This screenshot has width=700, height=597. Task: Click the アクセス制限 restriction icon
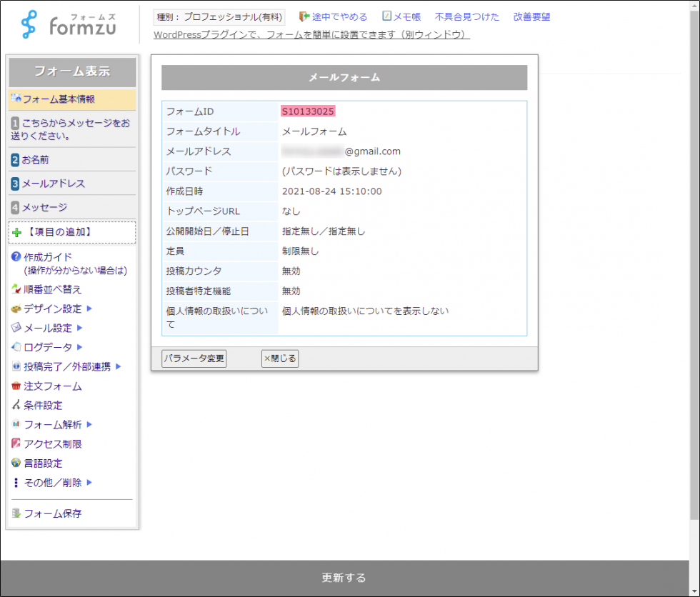(x=16, y=443)
